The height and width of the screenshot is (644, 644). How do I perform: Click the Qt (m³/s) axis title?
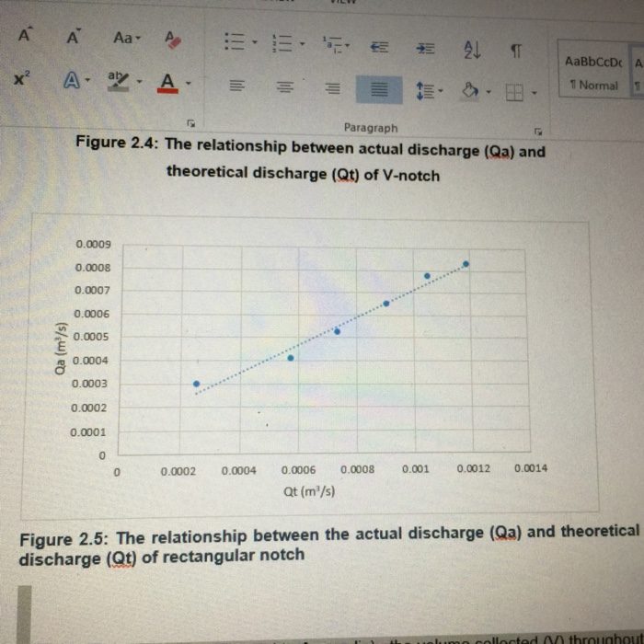tap(309, 490)
